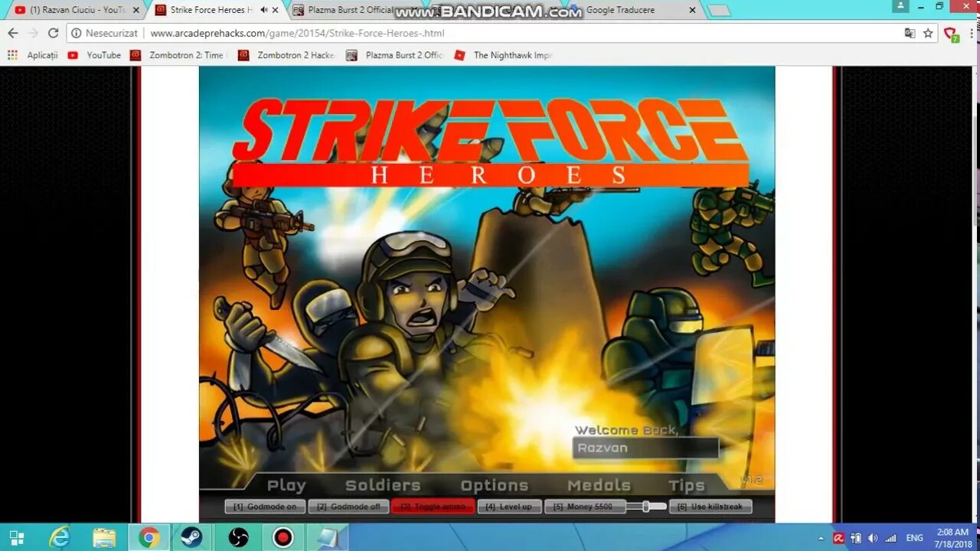This screenshot has height=551, width=980.
Task: Launch Internet Explorer from the taskbar
Action: click(x=60, y=537)
